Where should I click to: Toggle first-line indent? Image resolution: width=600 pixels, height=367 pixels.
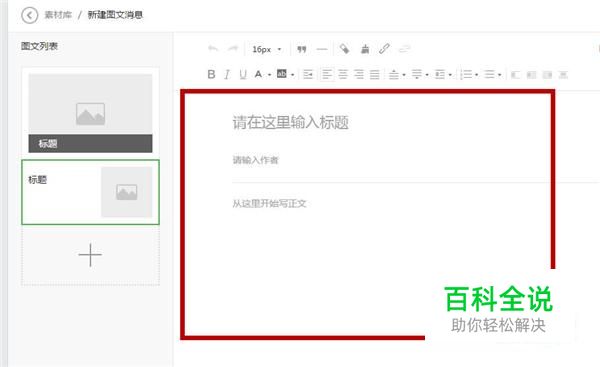click(308, 74)
